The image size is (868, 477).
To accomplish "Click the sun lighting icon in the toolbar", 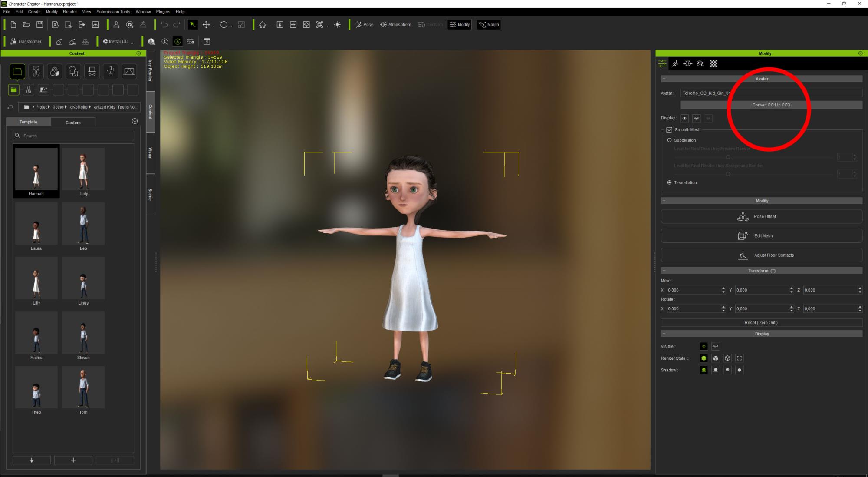I will click(337, 25).
